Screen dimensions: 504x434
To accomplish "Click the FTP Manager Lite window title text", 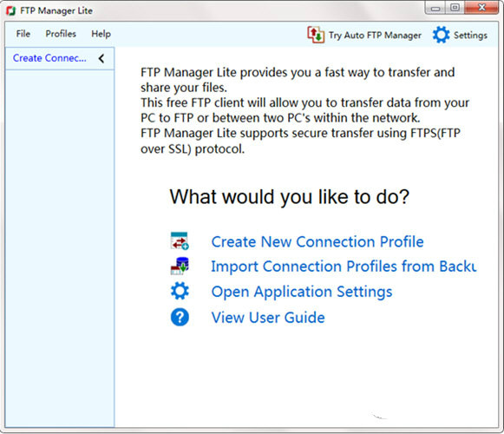I will (x=56, y=11).
